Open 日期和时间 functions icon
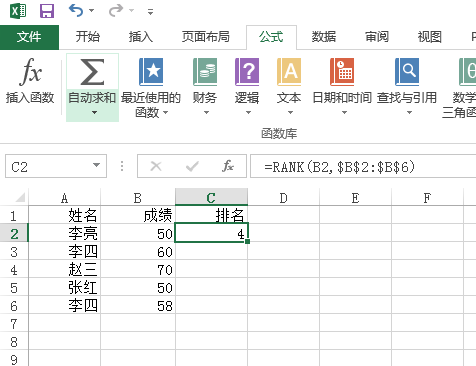This screenshot has height=366, width=476. [x=342, y=72]
